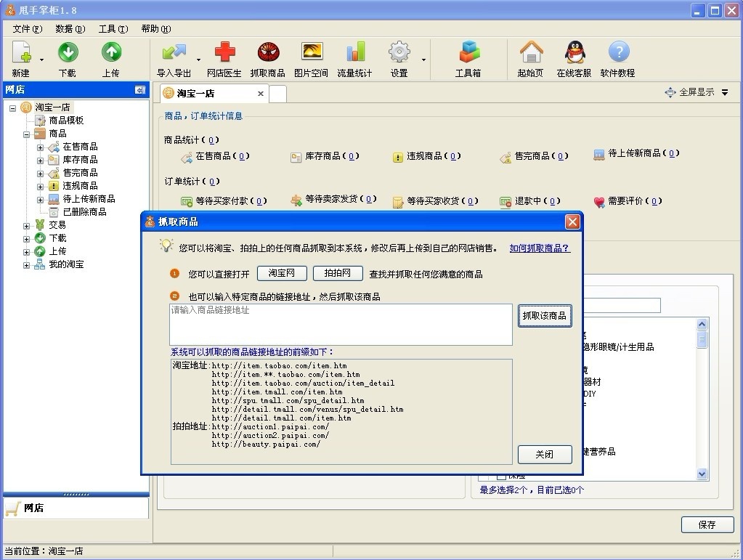Select 商品模板 in the tree
The image size is (743, 560).
click(66, 121)
